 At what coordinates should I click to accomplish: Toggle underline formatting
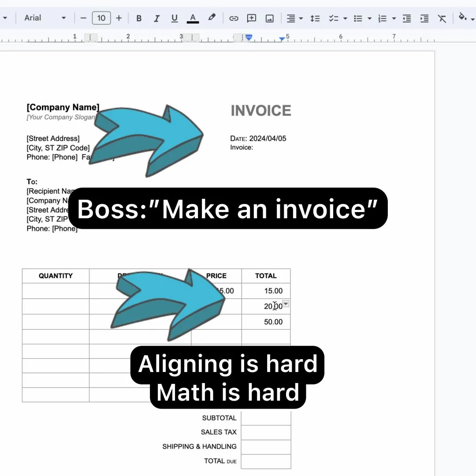tap(174, 18)
